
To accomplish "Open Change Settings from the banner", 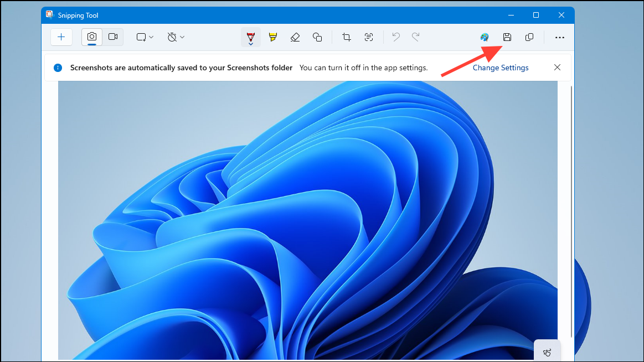I will (x=500, y=67).
